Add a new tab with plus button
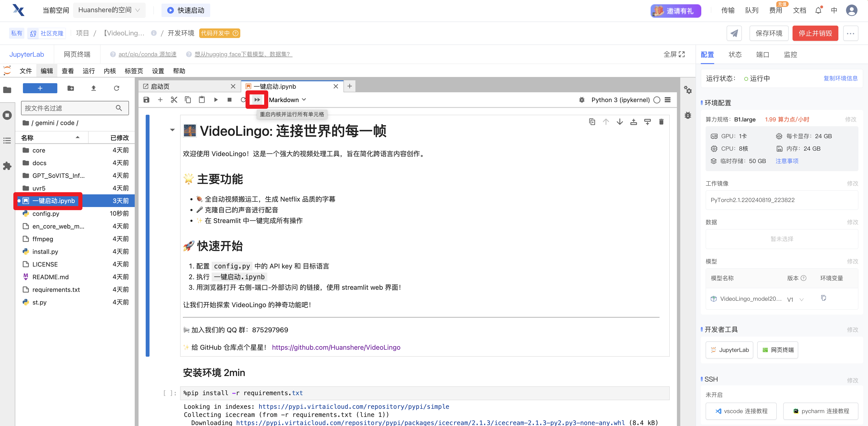The image size is (868, 426). [x=349, y=86]
